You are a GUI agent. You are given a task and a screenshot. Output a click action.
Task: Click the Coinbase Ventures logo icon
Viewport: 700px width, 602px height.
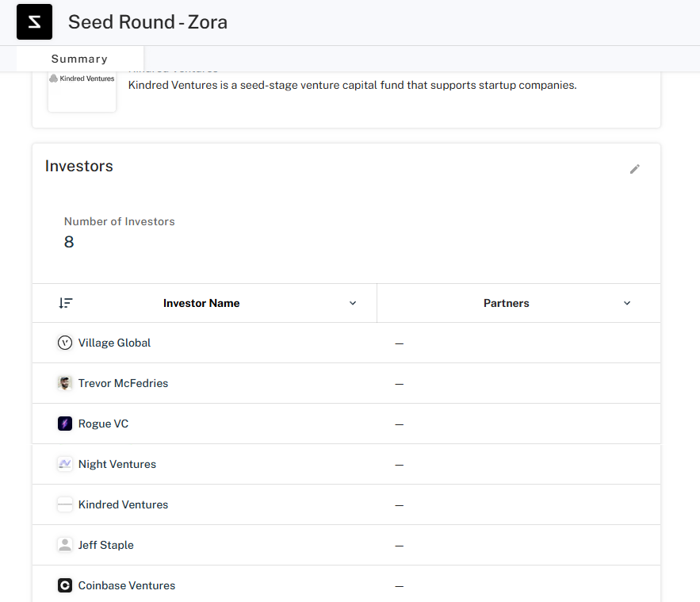click(x=65, y=585)
